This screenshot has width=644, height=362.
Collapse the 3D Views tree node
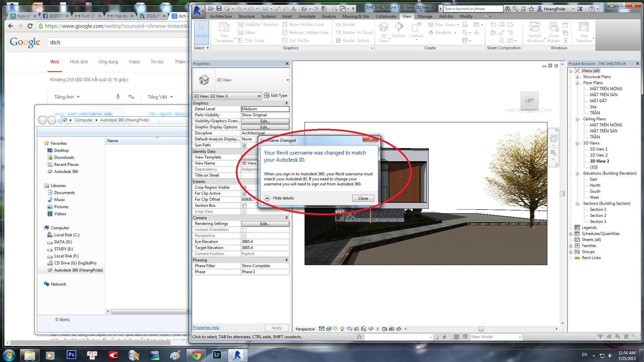coord(577,143)
